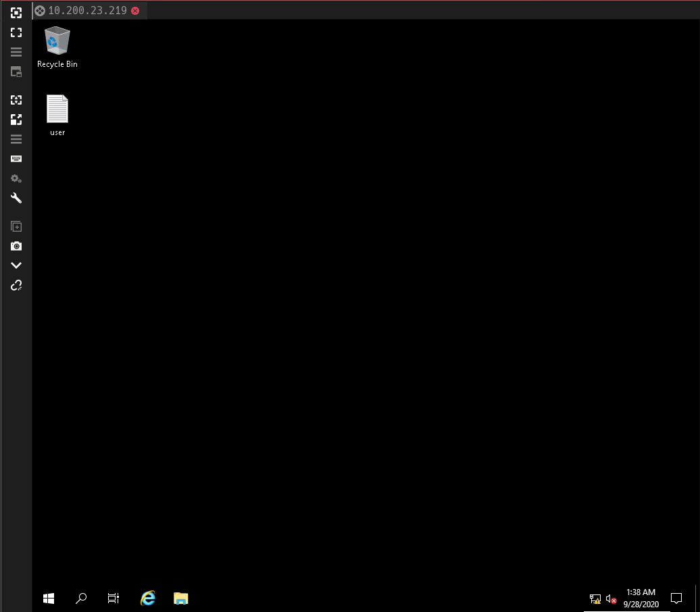Duplicate the current remote session
This screenshot has width=700, height=612.
coord(16,226)
